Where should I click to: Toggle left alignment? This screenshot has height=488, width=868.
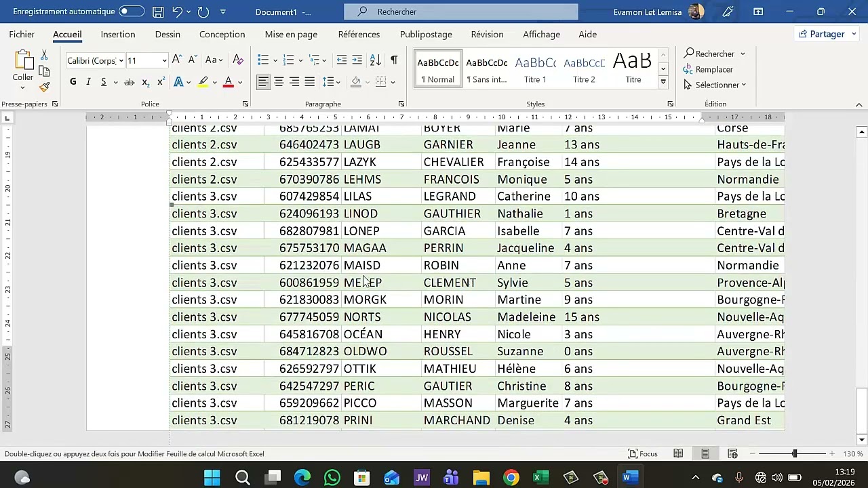[x=263, y=82]
